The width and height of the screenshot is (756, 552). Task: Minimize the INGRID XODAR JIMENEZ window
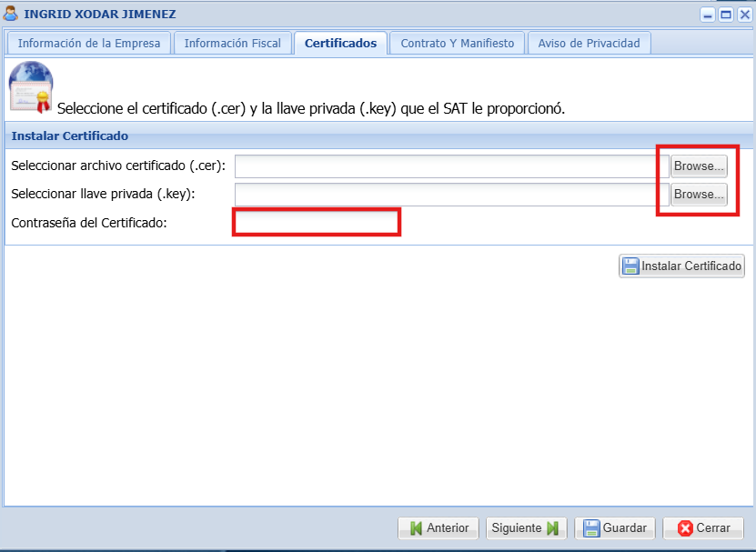pyautogui.click(x=708, y=15)
